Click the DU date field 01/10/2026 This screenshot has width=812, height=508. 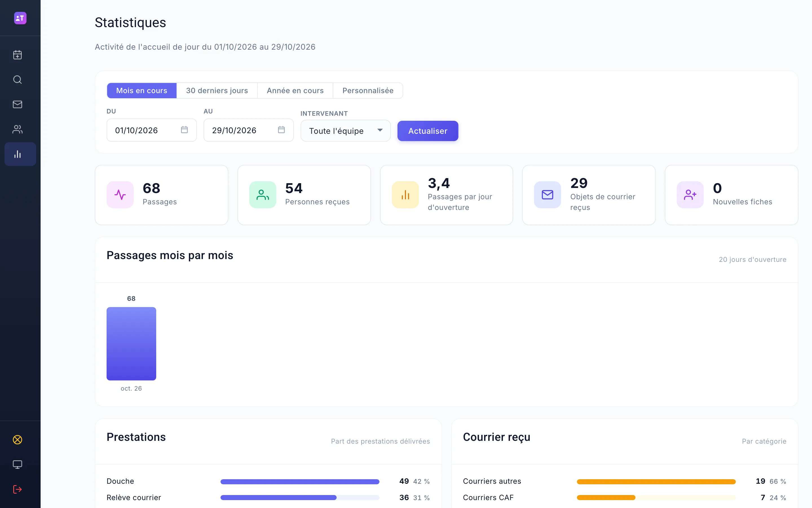click(x=152, y=130)
